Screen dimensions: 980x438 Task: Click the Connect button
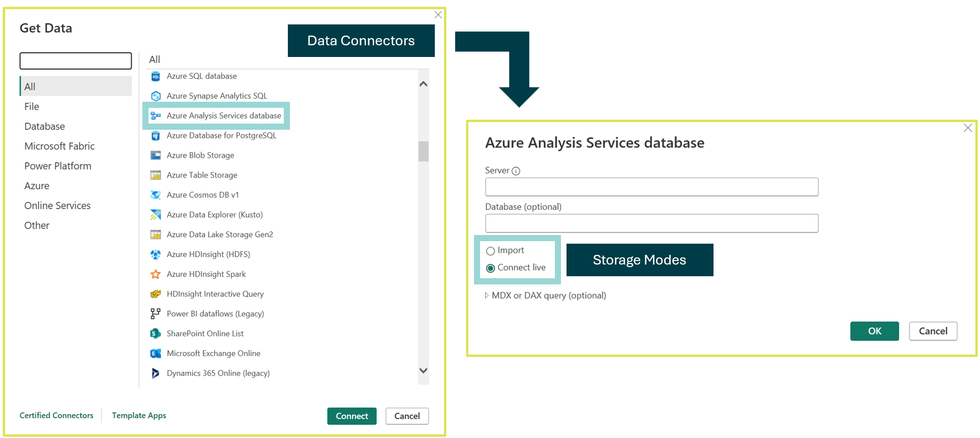[x=352, y=416]
